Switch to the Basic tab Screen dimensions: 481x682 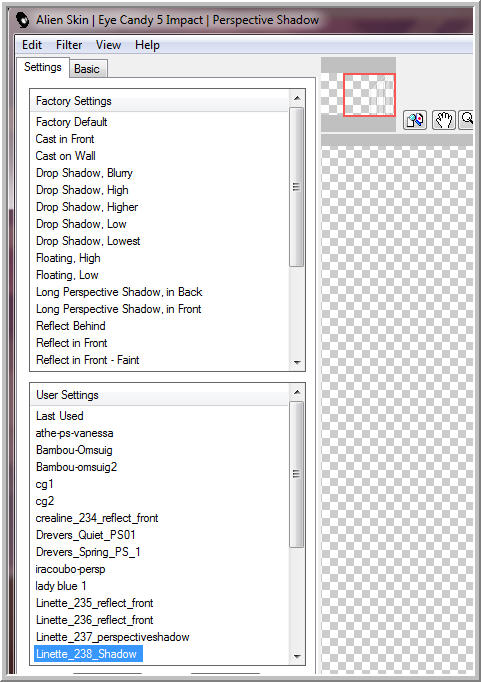[87, 69]
